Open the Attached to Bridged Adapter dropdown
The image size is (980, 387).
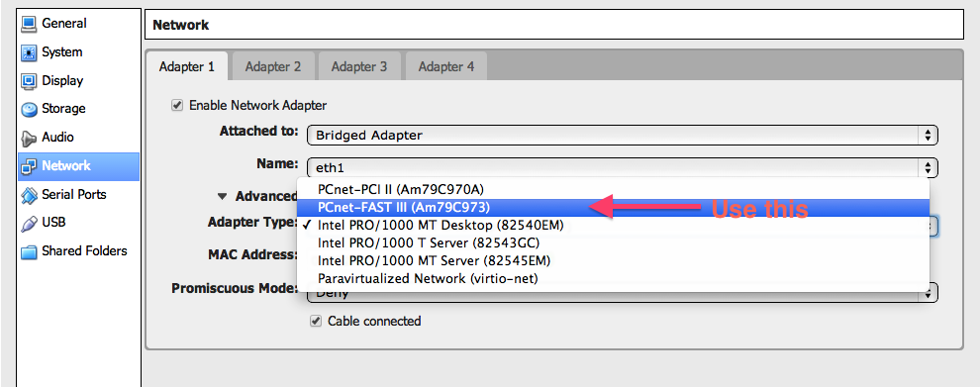tap(623, 135)
